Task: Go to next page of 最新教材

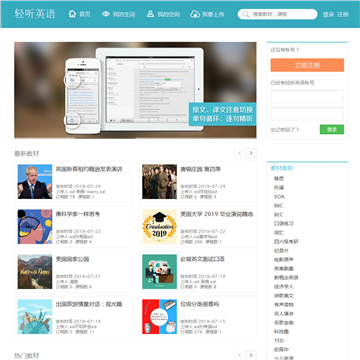Action: coord(251,153)
